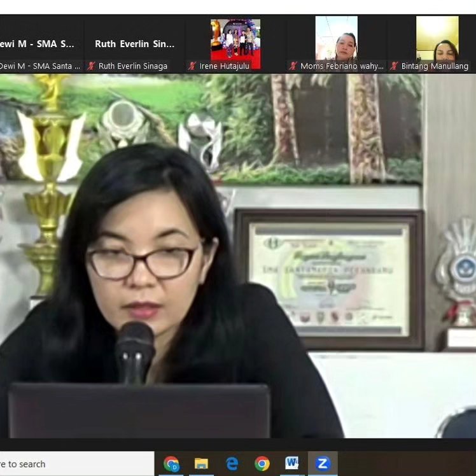
Task: Open Chrome with the profile badge
Action: point(171,464)
